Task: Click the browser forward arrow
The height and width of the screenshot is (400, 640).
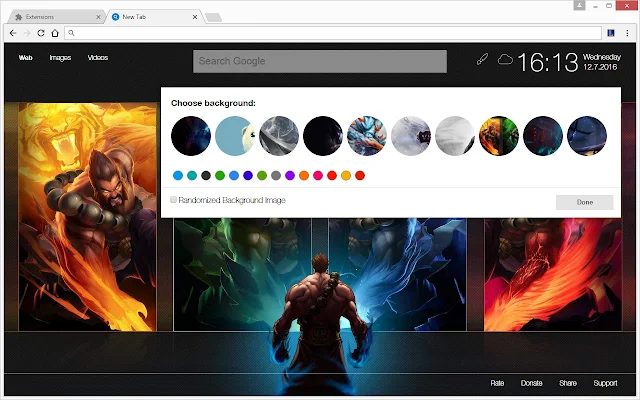Action: 27,33
